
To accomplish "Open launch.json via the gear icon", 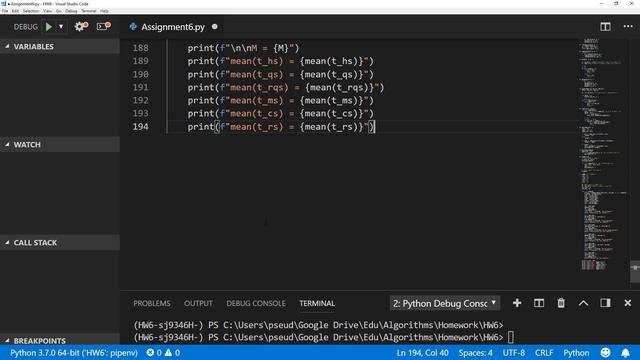I will (80, 27).
